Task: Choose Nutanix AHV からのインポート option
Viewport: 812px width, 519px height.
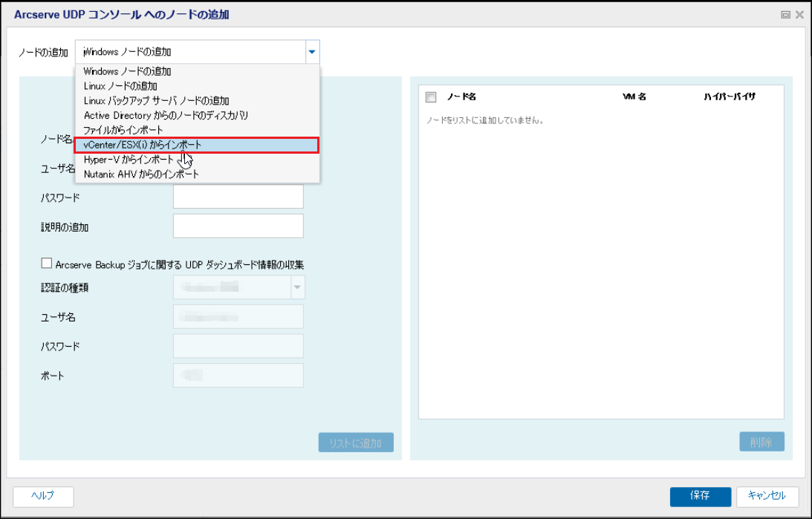Action: (x=198, y=174)
